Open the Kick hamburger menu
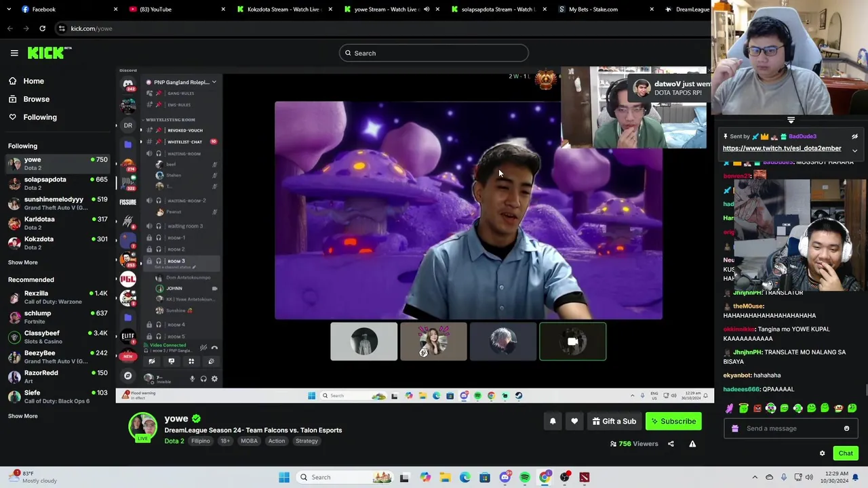The image size is (868, 488). (x=14, y=53)
